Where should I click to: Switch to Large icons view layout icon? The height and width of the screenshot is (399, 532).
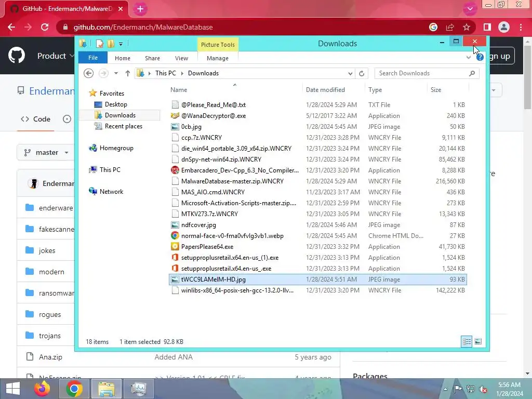pyautogui.click(x=478, y=341)
